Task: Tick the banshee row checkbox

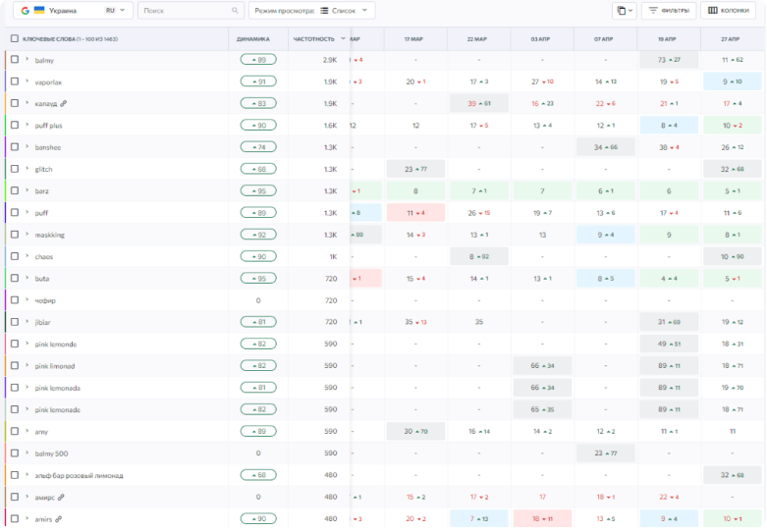Action: click(x=15, y=146)
